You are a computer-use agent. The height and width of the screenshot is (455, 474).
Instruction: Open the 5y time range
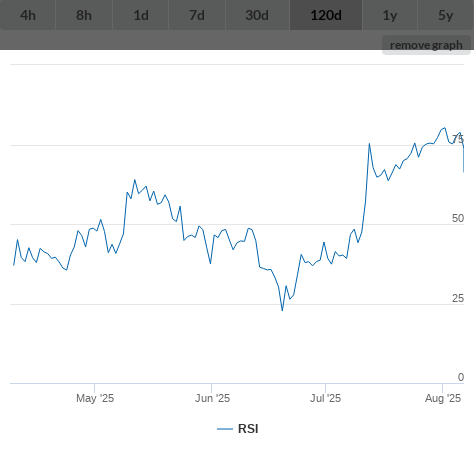pyautogui.click(x=446, y=15)
